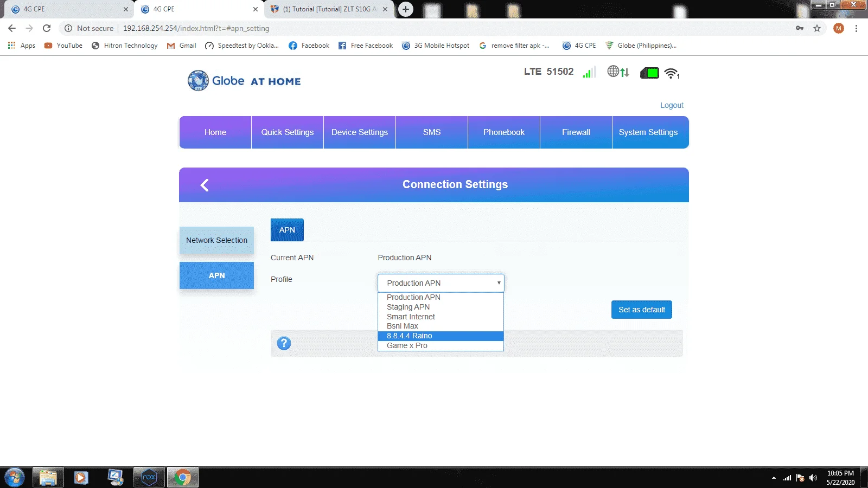Click the volume speaker tray icon
This screenshot has height=488, width=868.
813,478
